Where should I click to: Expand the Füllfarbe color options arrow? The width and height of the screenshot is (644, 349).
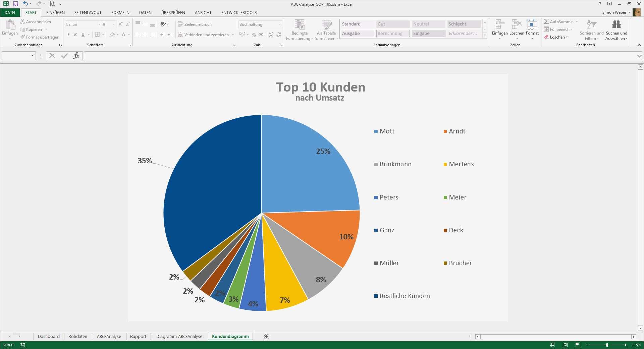pyautogui.click(x=116, y=35)
